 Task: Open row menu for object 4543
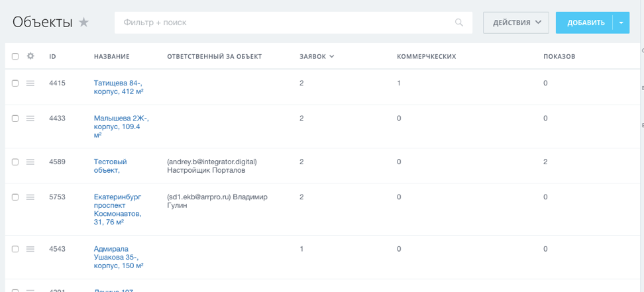(x=30, y=249)
